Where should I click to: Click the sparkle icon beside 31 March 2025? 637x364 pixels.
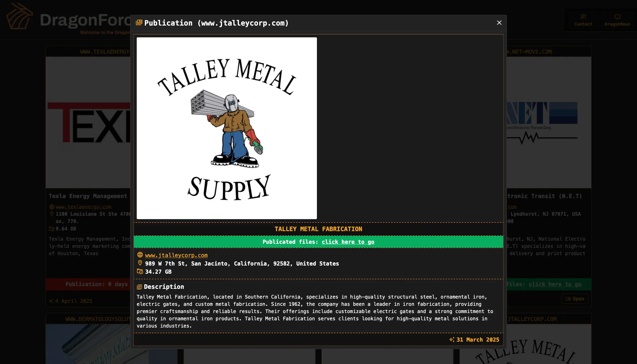coord(452,340)
